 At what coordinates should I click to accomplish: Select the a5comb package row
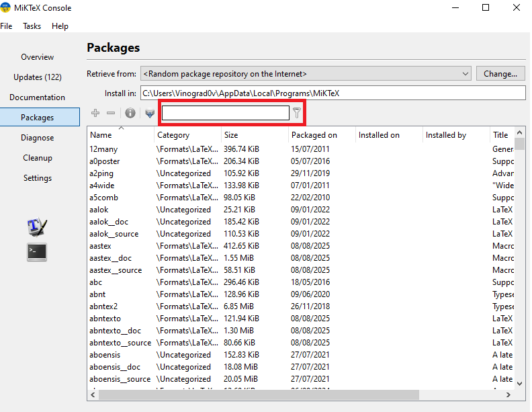(301, 198)
